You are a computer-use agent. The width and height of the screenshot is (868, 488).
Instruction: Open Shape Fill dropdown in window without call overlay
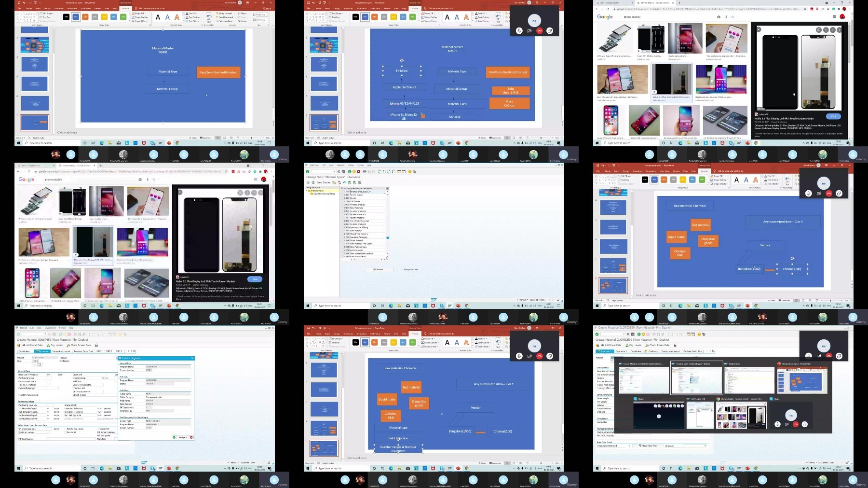[139, 14]
